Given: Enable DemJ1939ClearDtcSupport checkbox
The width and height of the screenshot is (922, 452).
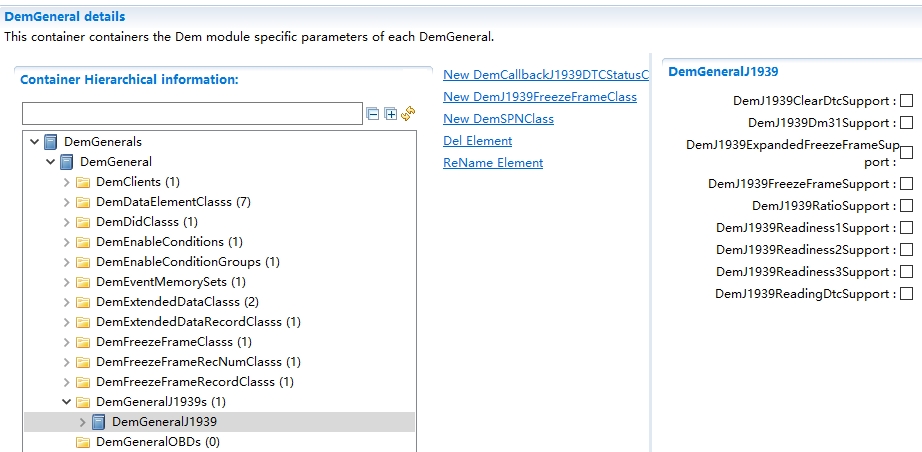Looking at the screenshot, I should [x=906, y=101].
